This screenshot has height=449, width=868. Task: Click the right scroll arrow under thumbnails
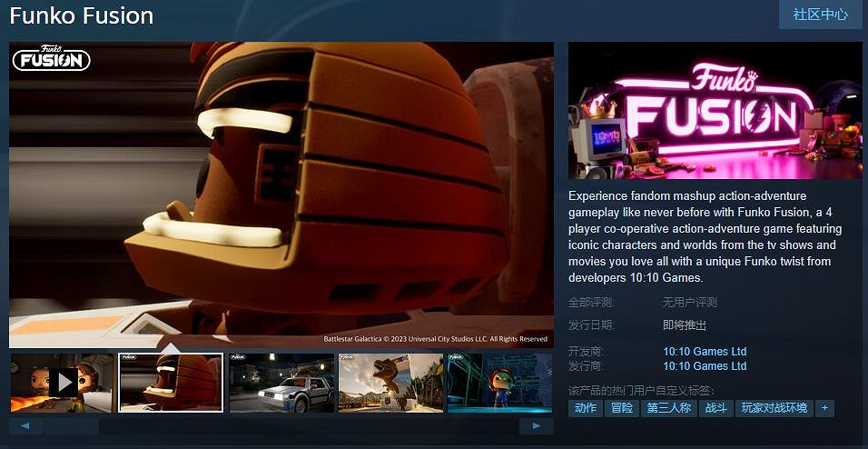537,425
